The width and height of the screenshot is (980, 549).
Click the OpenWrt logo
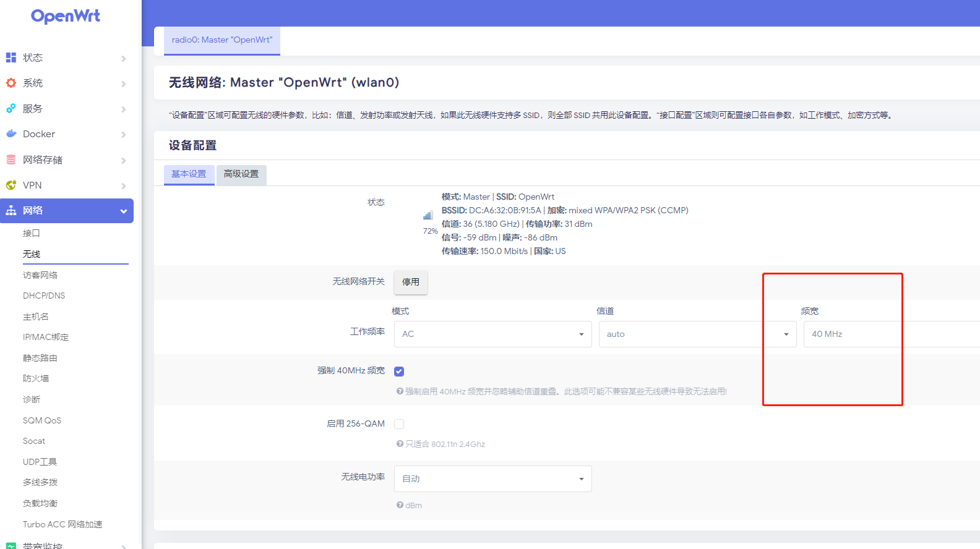pos(66,16)
